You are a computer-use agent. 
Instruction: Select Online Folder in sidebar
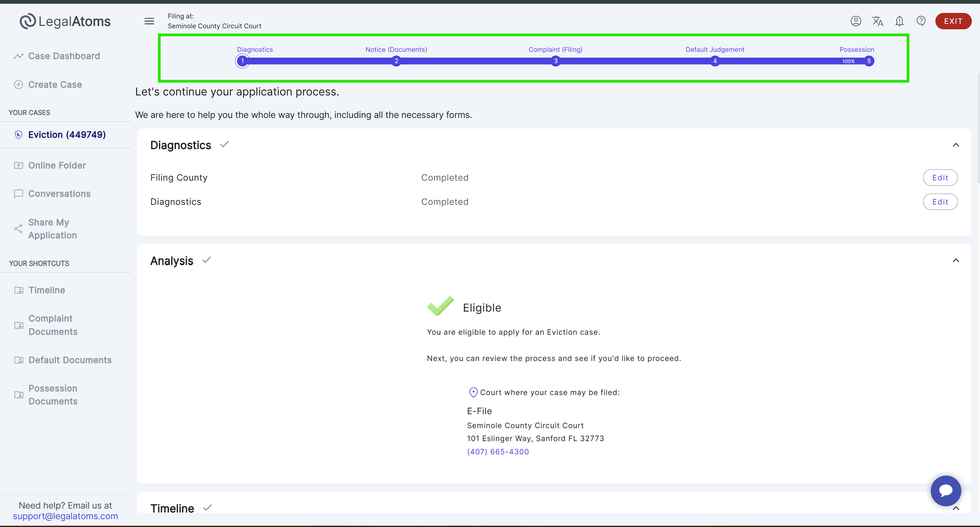tap(57, 165)
